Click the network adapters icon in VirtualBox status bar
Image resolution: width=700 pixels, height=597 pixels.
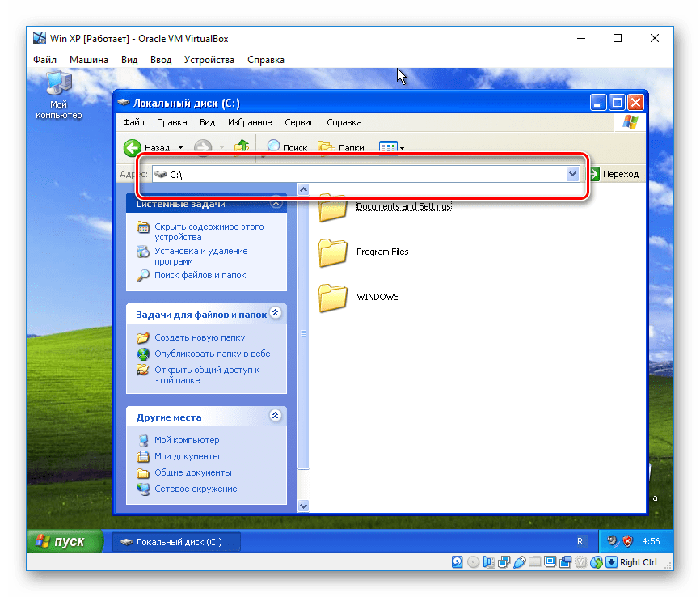(504, 561)
